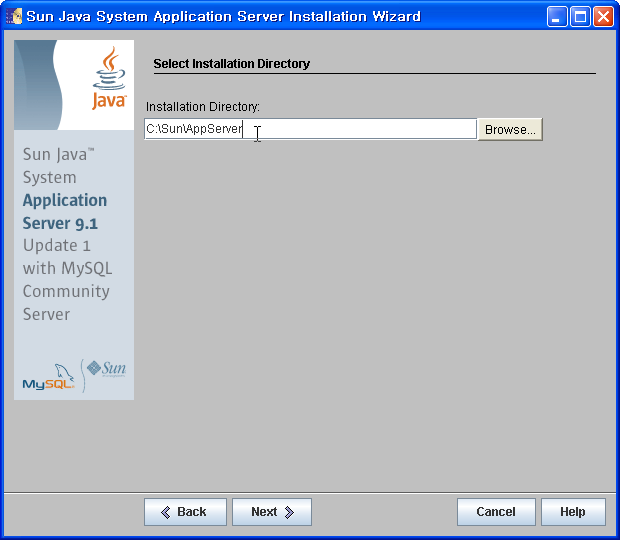Click 'Application Server 9.1' sidebar text
Viewport: 620px width, 540px height.
click(65, 211)
